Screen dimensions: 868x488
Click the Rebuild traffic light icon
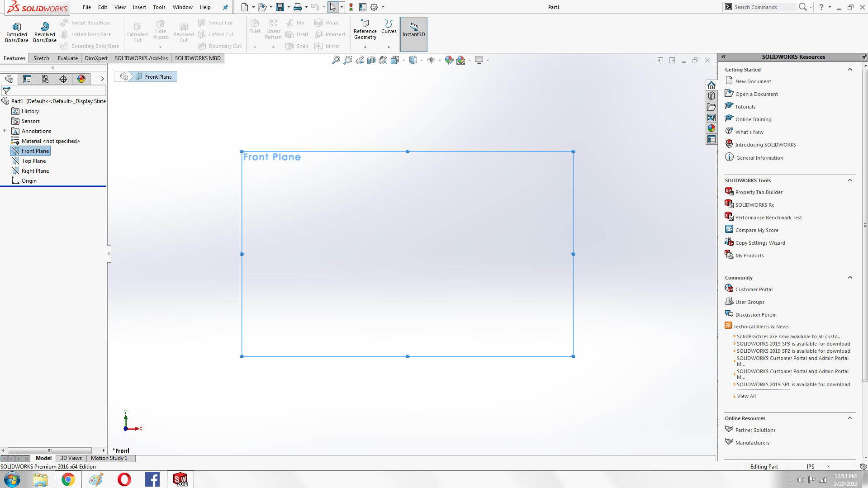[x=351, y=7]
